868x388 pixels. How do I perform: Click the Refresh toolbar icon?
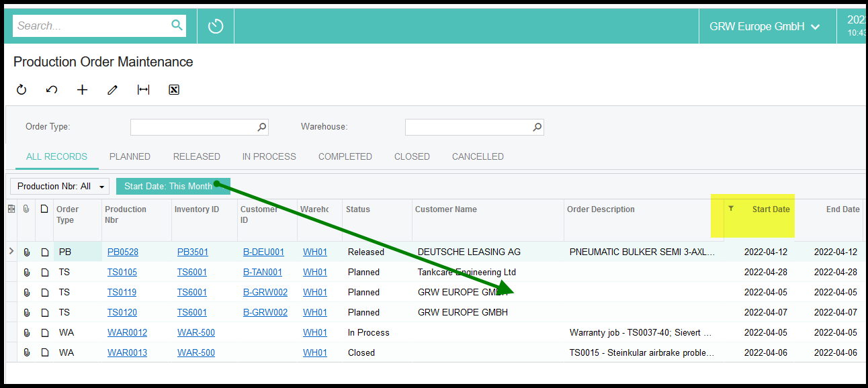[21, 90]
